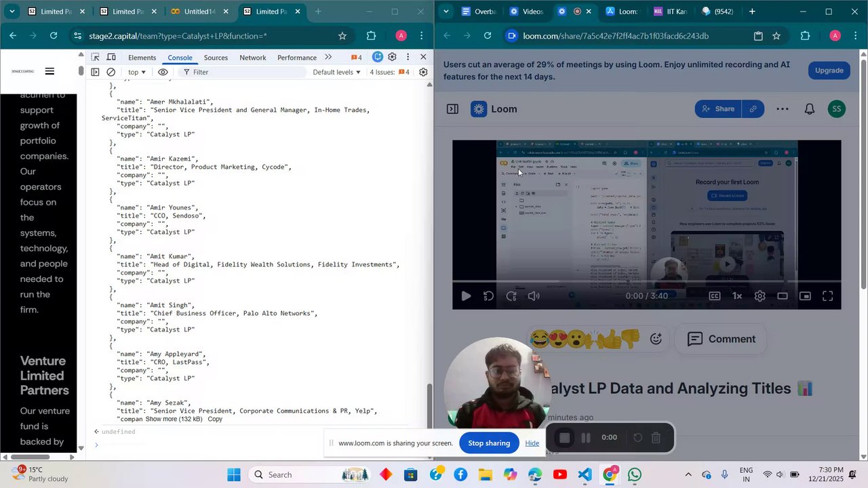Toggle live expression eye icon in console
The image size is (868, 488).
coord(163,72)
